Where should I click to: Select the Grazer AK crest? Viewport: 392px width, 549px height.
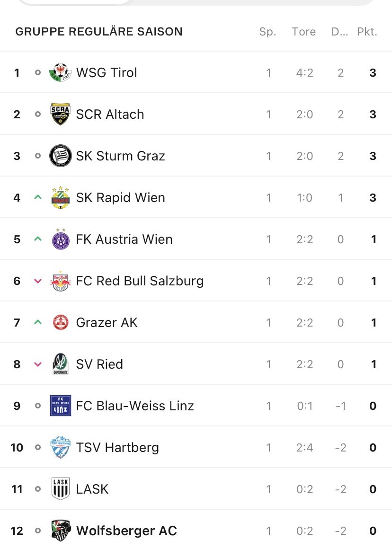pyautogui.click(x=61, y=322)
